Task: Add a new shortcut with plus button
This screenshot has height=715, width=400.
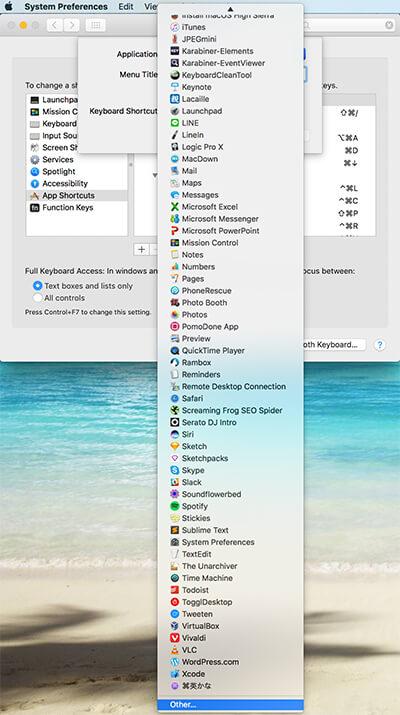Action: click(141, 249)
